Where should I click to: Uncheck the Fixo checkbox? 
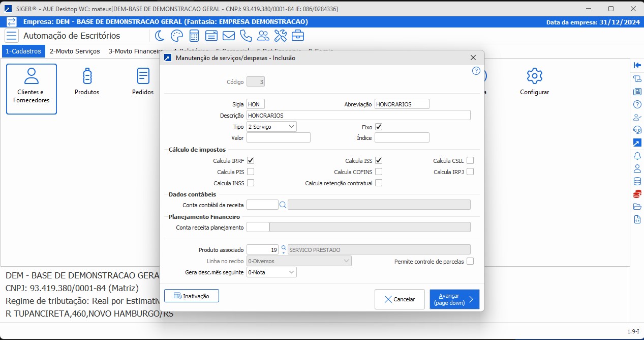click(379, 127)
